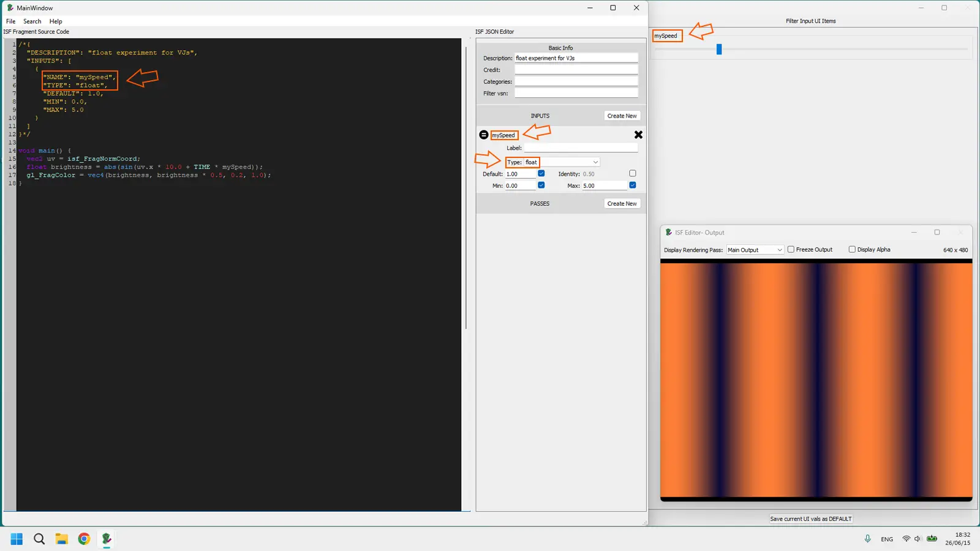Click the 640 x 480 resolution label
Screen dimensions: 980x551
(x=956, y=250)
